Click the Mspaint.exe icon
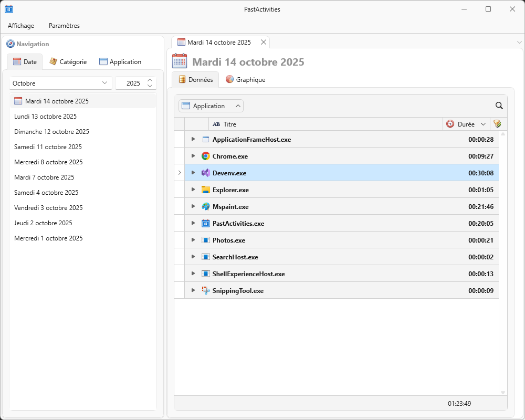525x420 pixels. (206, 206)
